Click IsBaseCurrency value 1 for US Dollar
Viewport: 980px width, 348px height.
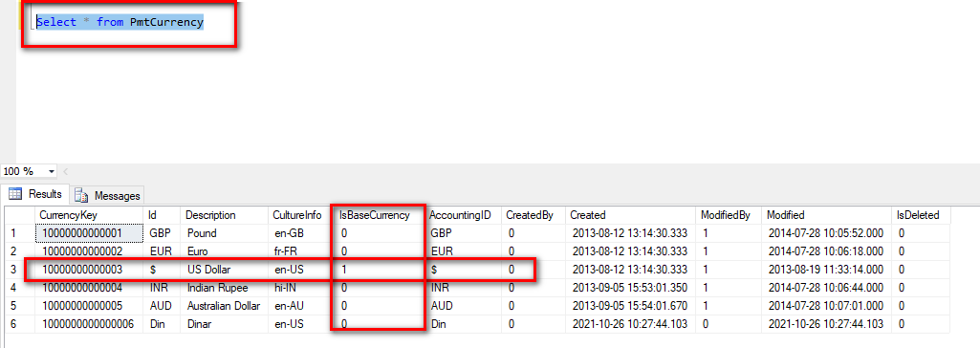(x=379, y=270)
